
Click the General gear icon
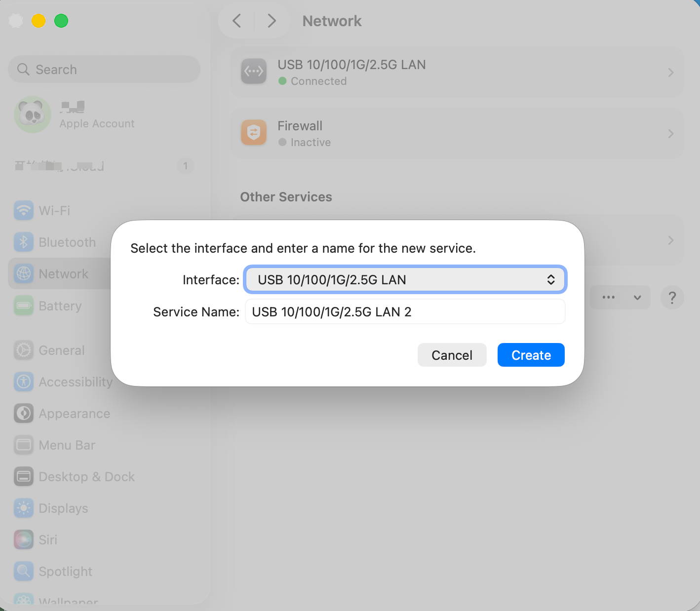click(x=24, y=350)
